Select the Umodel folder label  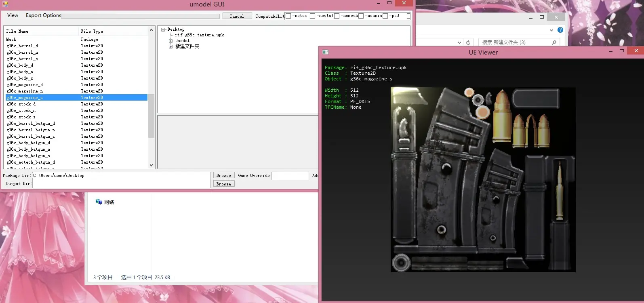click(x=182, y=41)
